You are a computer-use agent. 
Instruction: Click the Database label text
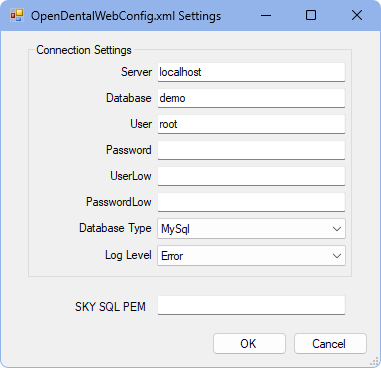tap(129, 98)
